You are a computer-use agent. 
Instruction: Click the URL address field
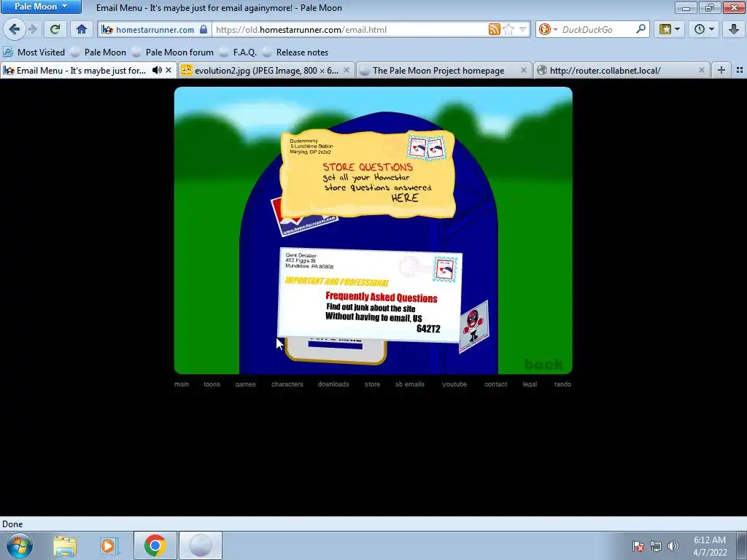tap(350, 29)
